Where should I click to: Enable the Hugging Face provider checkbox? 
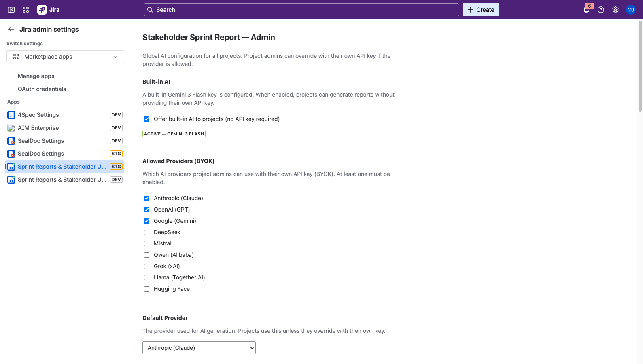click(146, 289)
